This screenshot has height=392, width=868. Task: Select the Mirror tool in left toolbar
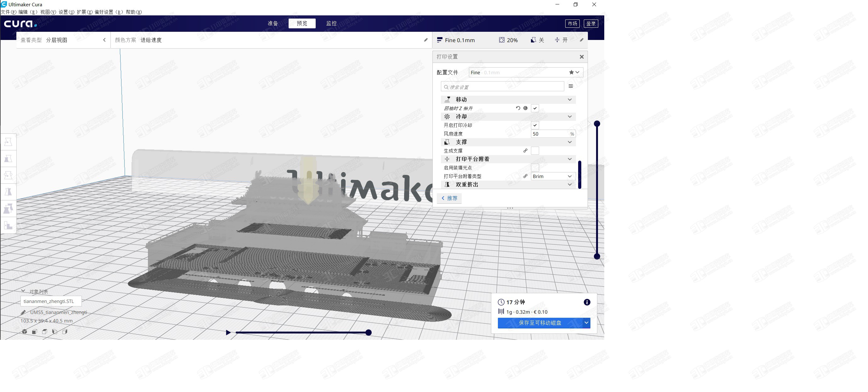pyautogui.click(x=8, y=192)
